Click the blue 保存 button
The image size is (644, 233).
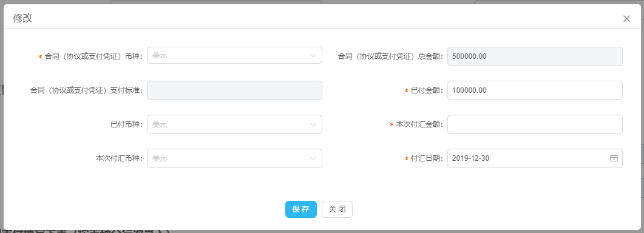tap(301, 209)
